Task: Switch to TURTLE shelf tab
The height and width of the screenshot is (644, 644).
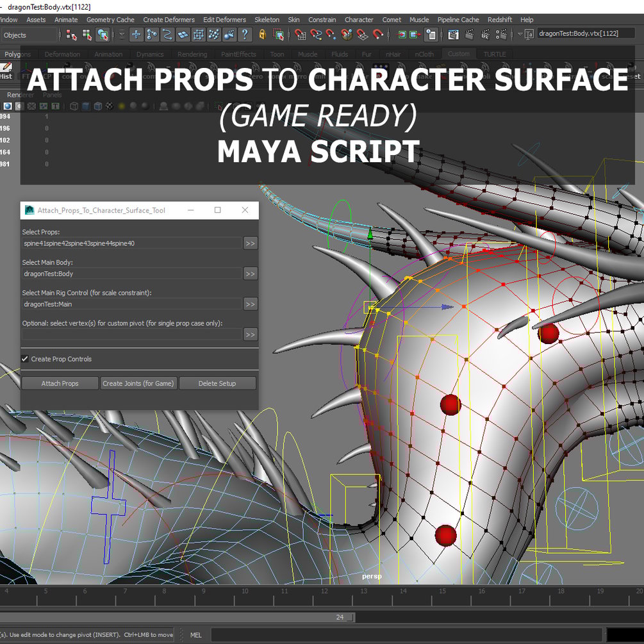Action: (x=494, y=54)
